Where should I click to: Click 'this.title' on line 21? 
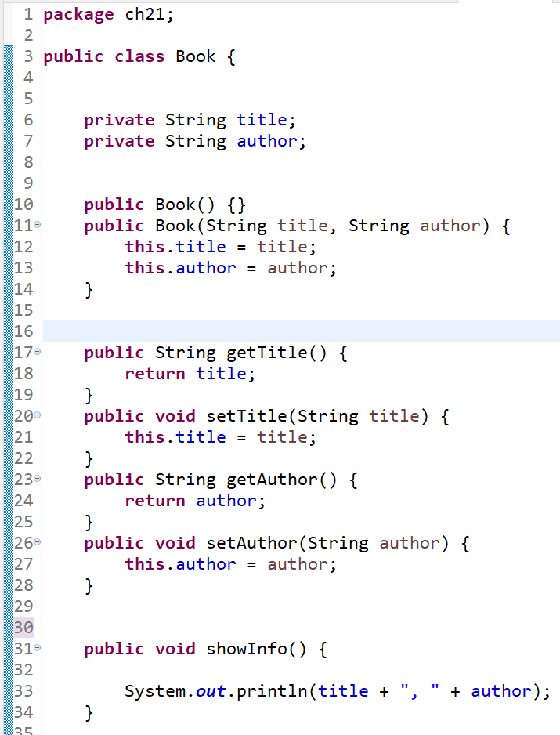(175, 437)
